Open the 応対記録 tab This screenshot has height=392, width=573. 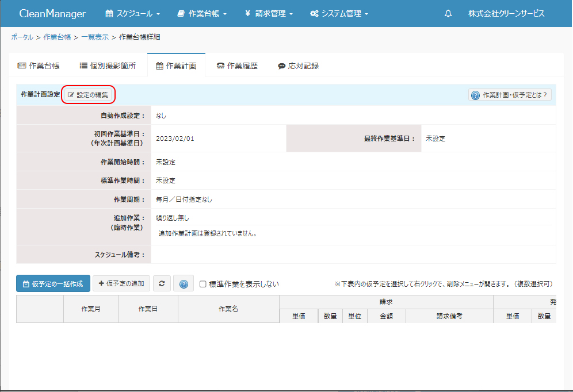click(x=298, y=66)
